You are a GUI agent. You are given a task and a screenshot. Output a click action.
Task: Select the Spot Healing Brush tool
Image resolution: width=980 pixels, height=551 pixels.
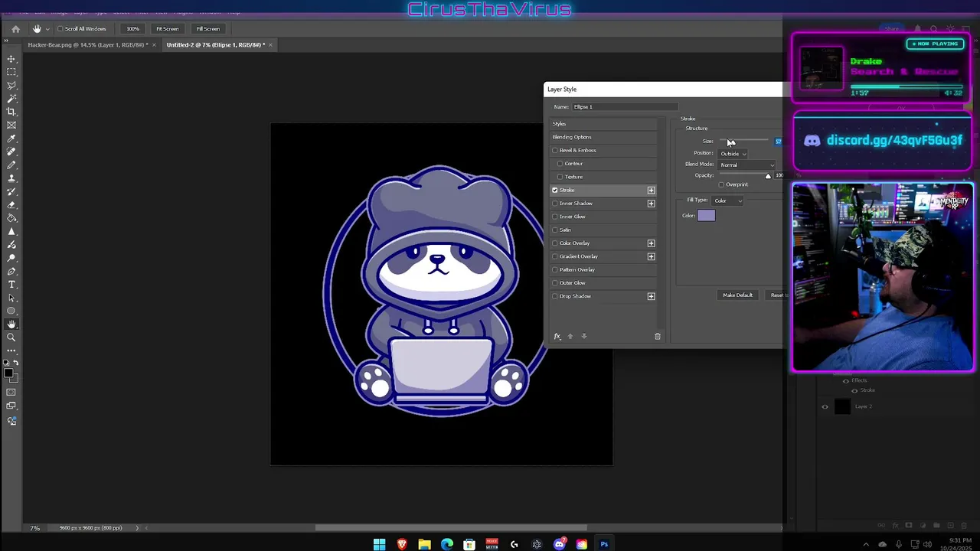tap(11, 152)
